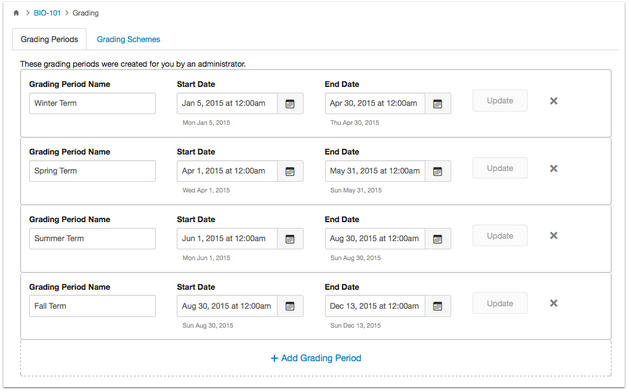
Task: Edit the Fall Term name field
Action: 92,306
